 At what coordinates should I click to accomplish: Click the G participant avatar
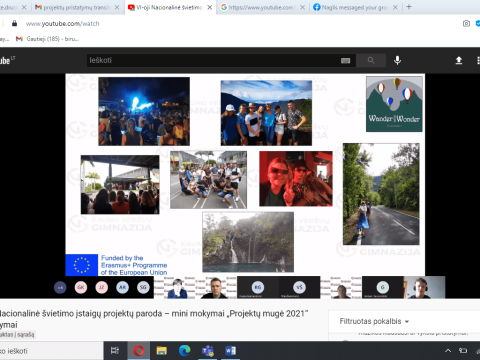click(x=383, y=287)
